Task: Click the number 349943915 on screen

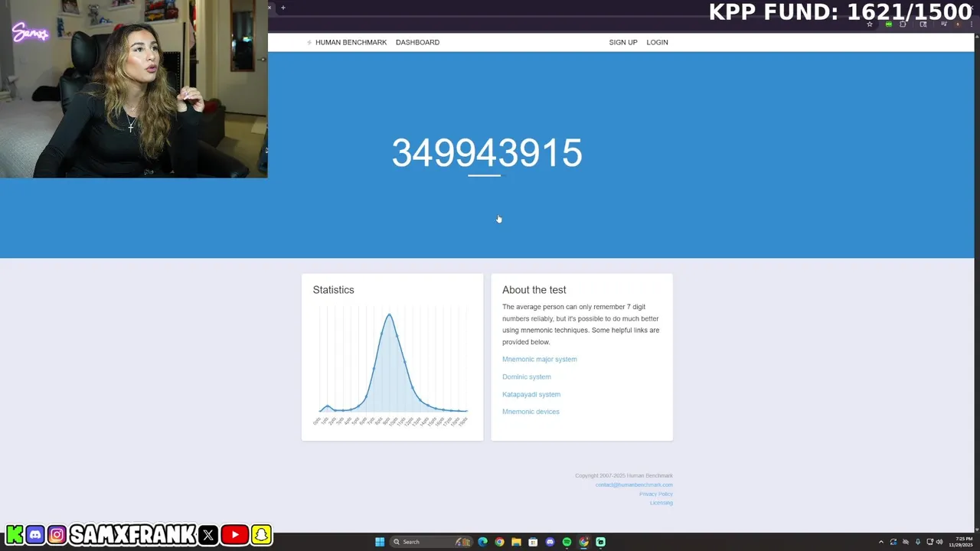Action: click(x=487, y=153)
